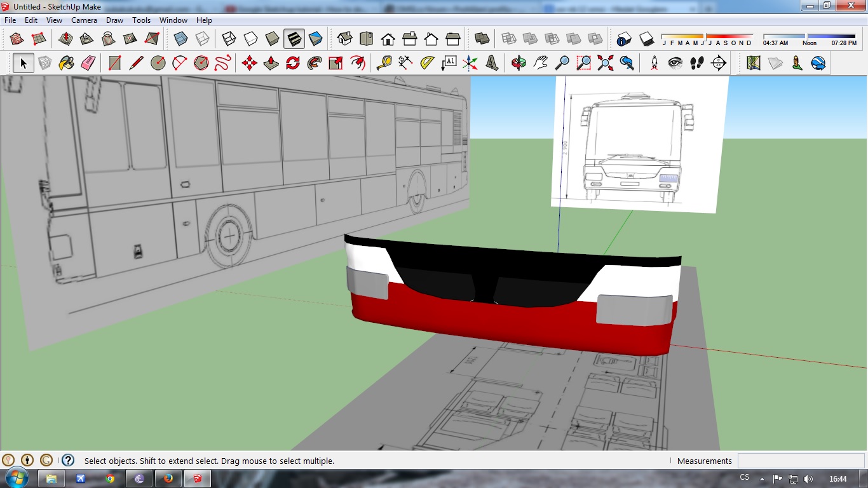Viewport: 868px width, 488px height.
Task: Open the Instructor help button in status bar
Action: 68,461
